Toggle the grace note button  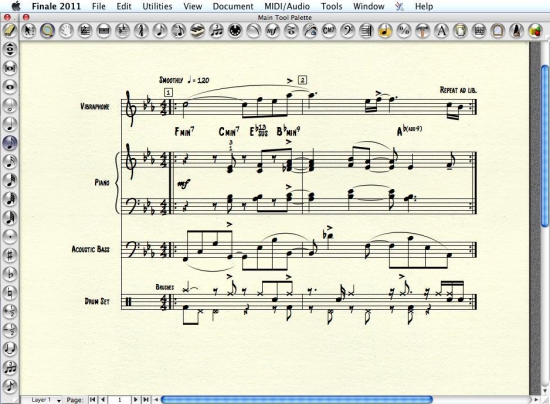10,386
